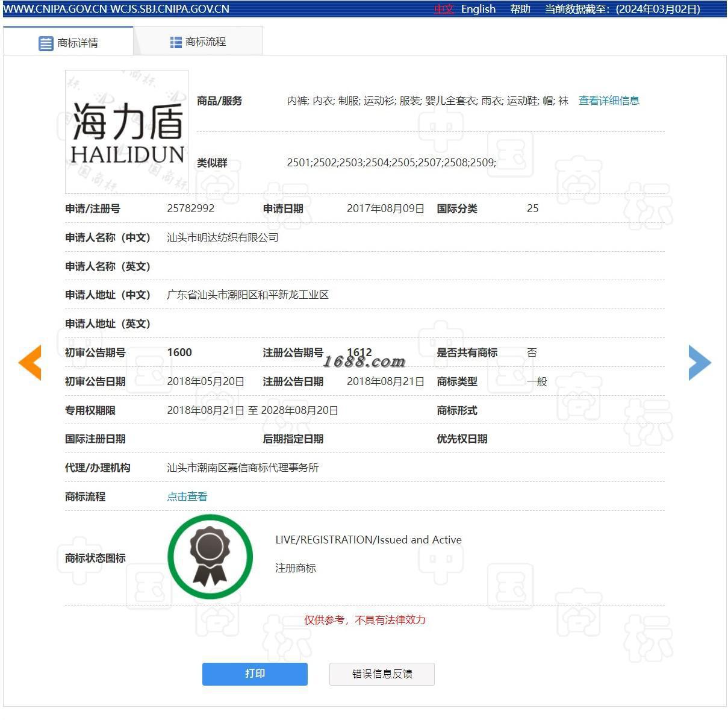728x720 pixels.
Task: Click goods list starting with 内裤; 内衣
Action: click(428, 101)
